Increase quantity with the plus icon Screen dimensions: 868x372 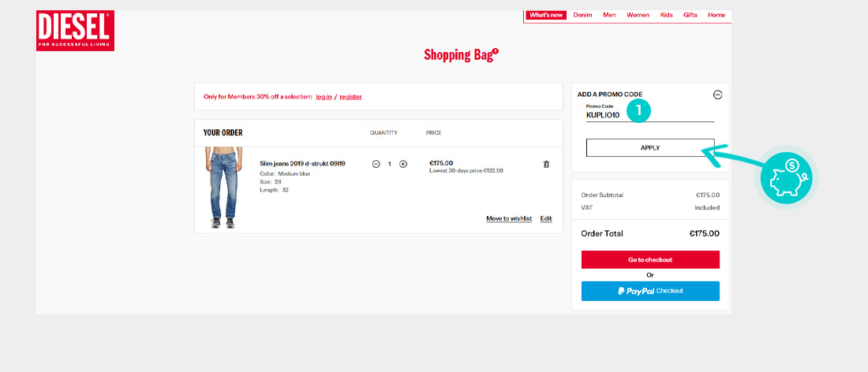403,164
